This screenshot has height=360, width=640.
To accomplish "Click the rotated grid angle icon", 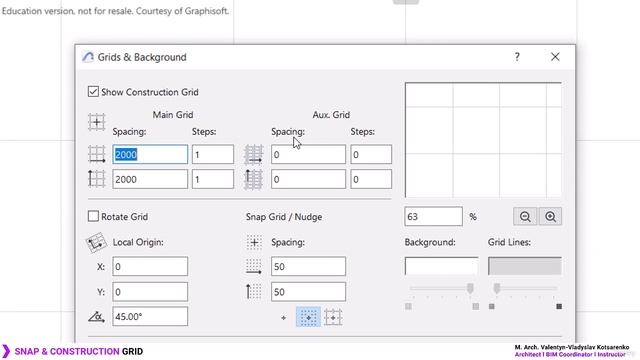I will pyautogui.click(x=96, y=317).
